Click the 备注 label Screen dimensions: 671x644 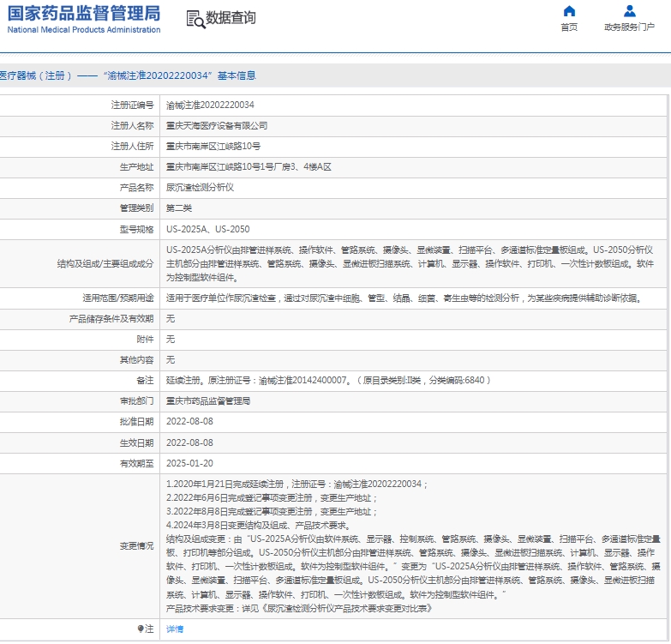click(x=145, y=380)
